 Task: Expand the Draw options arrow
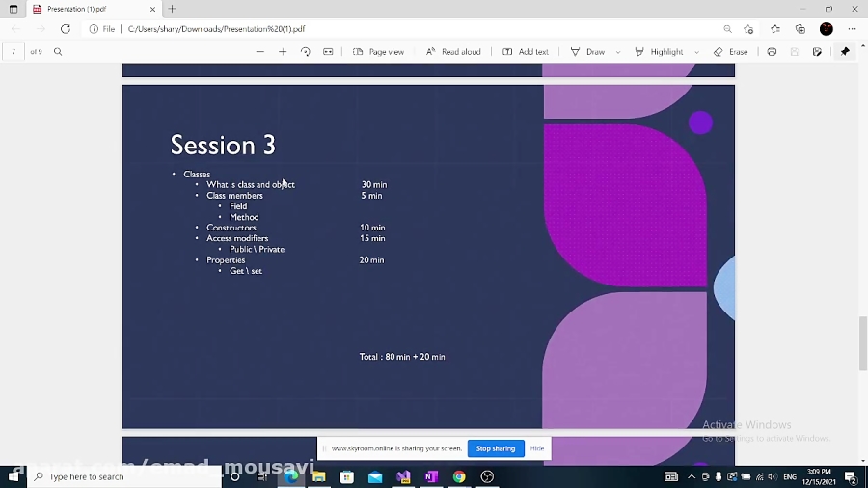click(618, 52)
